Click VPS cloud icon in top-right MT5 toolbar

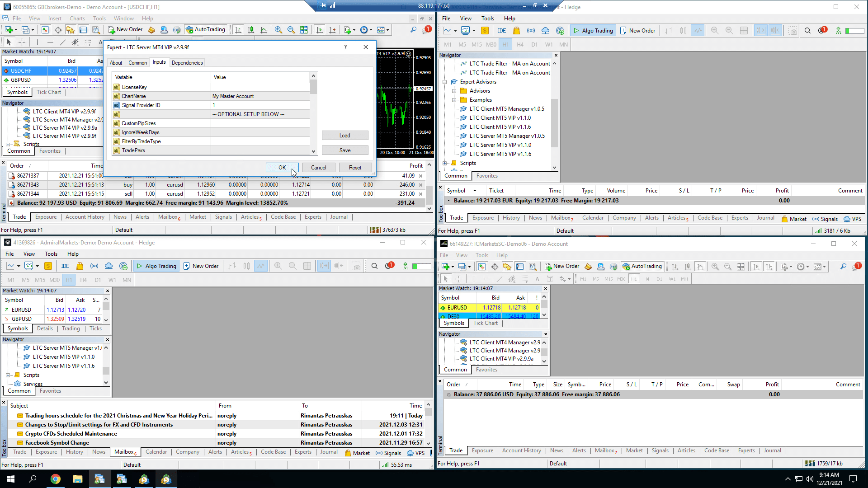click(x=546, y=31)
